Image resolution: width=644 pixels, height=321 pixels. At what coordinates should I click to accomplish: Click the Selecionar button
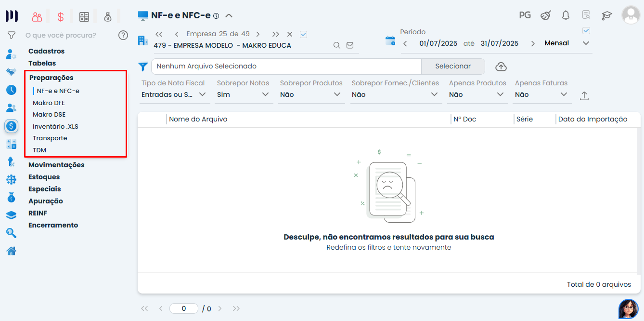[453, 66]
